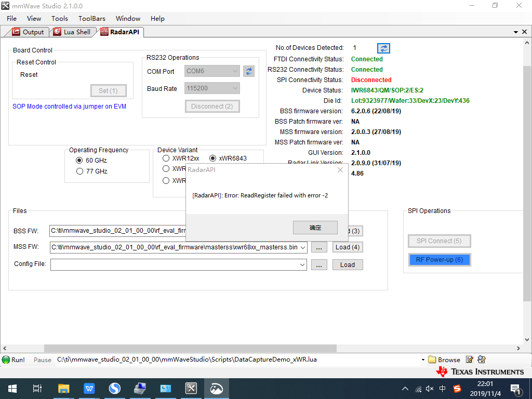Open network status tray icon
The image size is (532, 399).
tap(419, 389)
